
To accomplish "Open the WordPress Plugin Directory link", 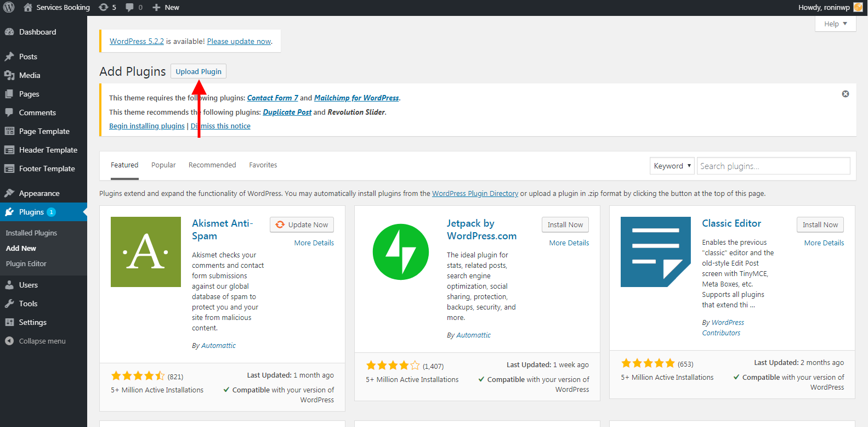I will point(475,193).
